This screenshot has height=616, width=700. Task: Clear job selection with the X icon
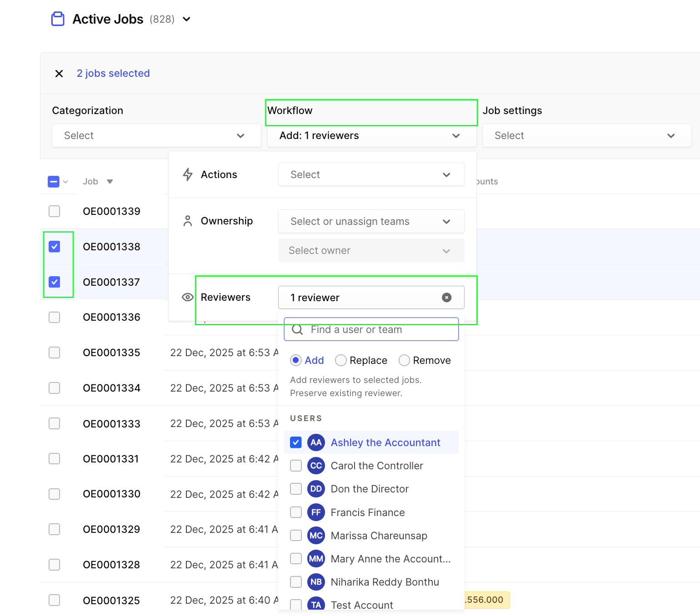pos(59,74)
